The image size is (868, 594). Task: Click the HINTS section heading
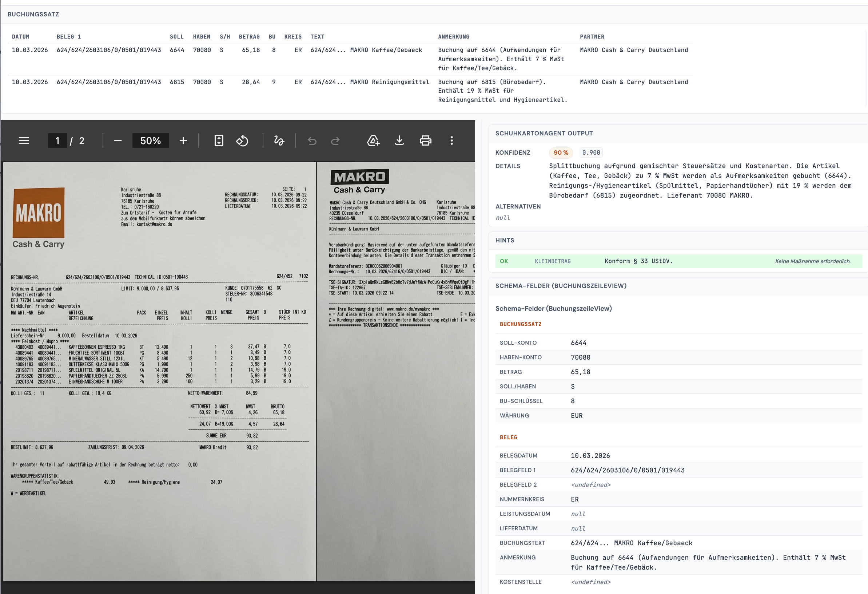click(505, 240)
